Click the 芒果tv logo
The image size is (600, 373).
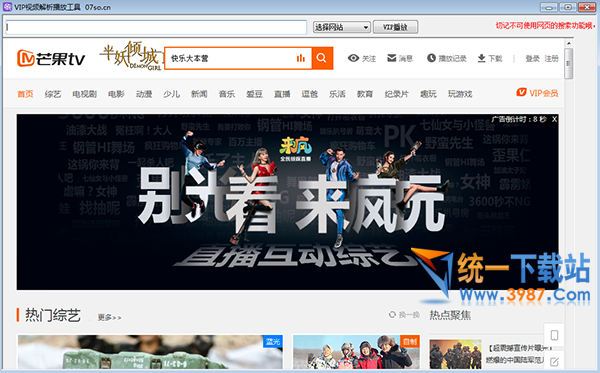[51, 58]
